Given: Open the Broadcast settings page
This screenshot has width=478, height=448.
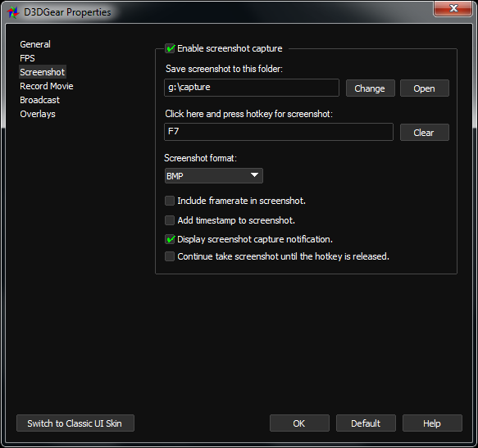Looking at the screenshot, I should (39, 100).
